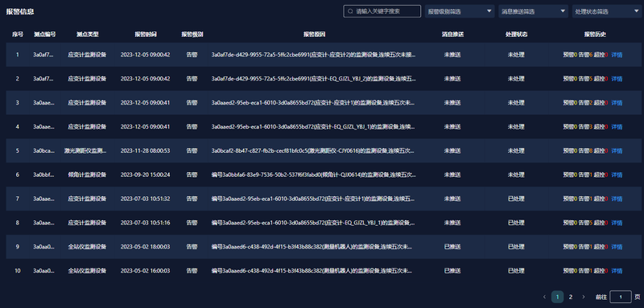
Task: Select the time 2023-05-02 18:00:03
Action: [x=146, y=247]
